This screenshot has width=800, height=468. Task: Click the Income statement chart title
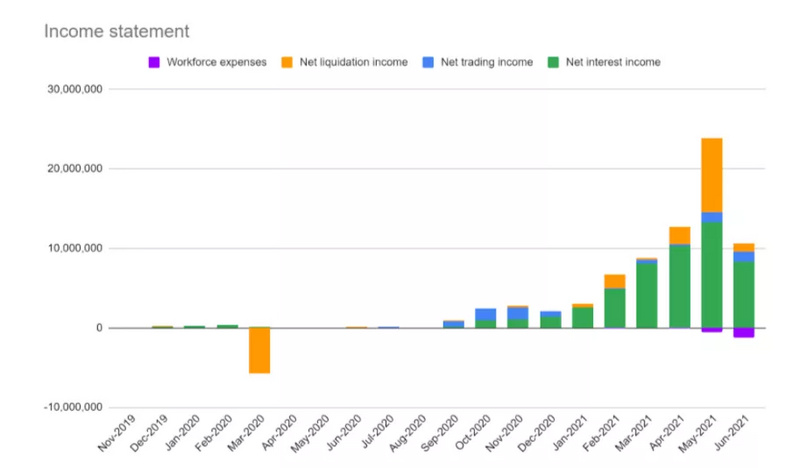click(x=116, y=31)
